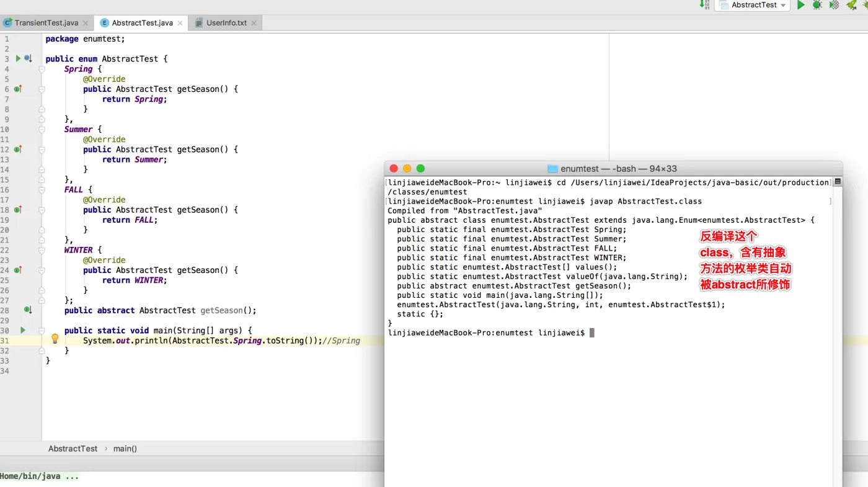
Task: Close the AbstractTest.java tab
Action: (x=180, y=23)
